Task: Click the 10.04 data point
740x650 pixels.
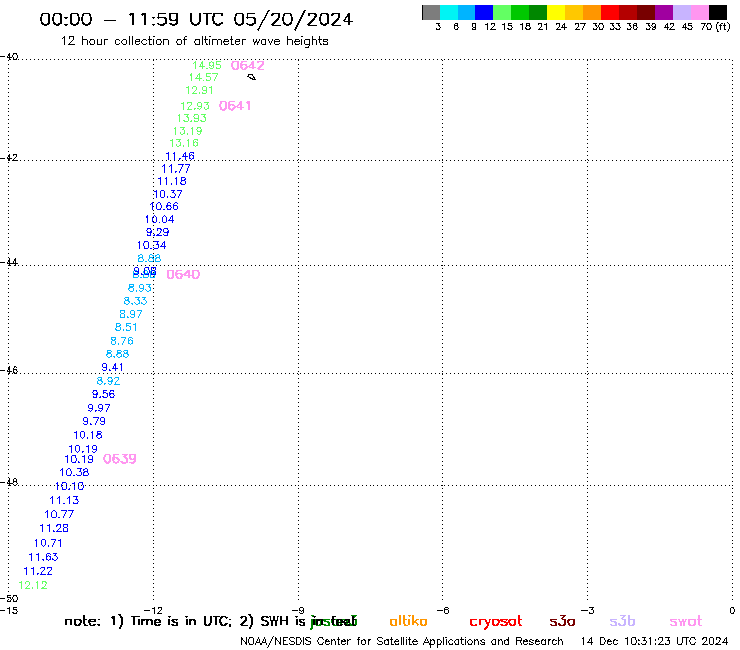Action: pos(160,219)
